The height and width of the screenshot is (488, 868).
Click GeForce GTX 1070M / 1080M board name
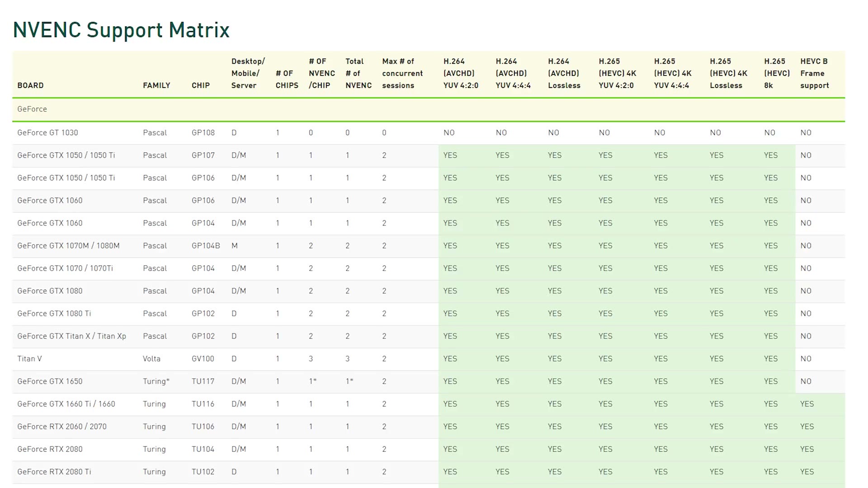[68, 245]
